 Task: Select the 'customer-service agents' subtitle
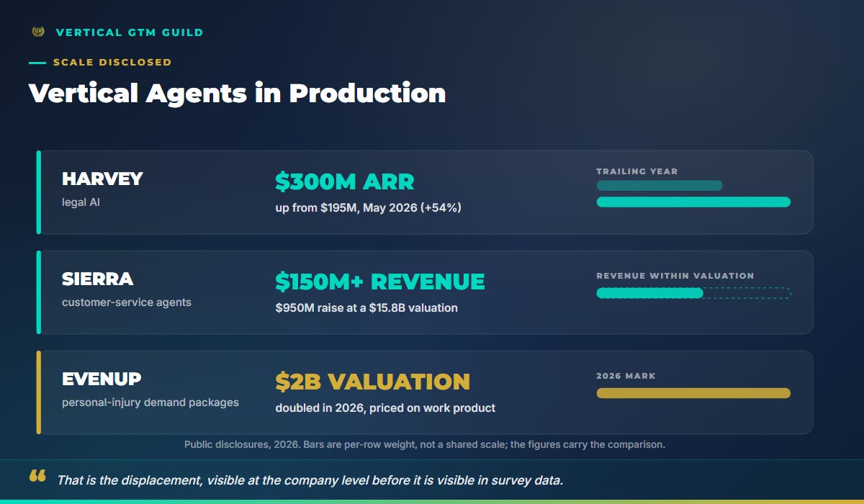(x=127, y=302)
